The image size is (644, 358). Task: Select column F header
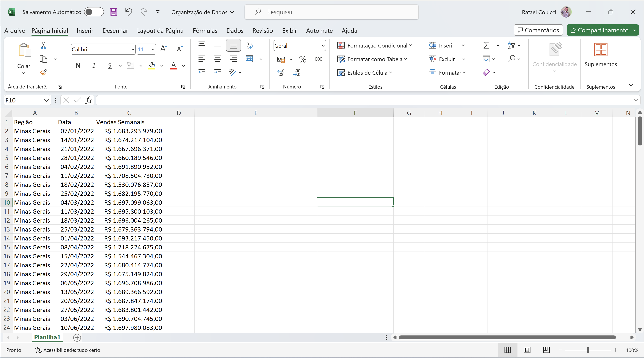[x=355, y=113]
